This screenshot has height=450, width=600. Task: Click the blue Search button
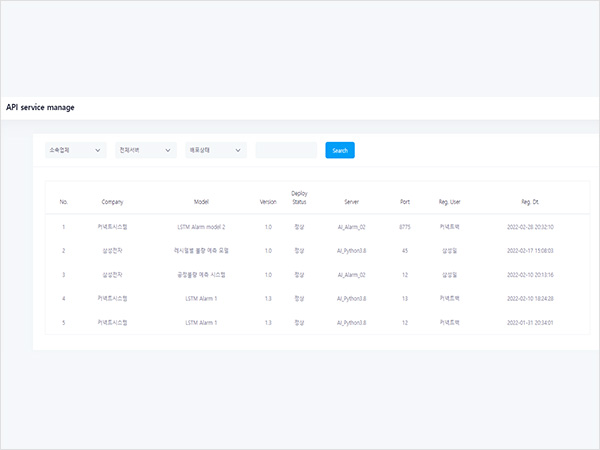(340, 150)
